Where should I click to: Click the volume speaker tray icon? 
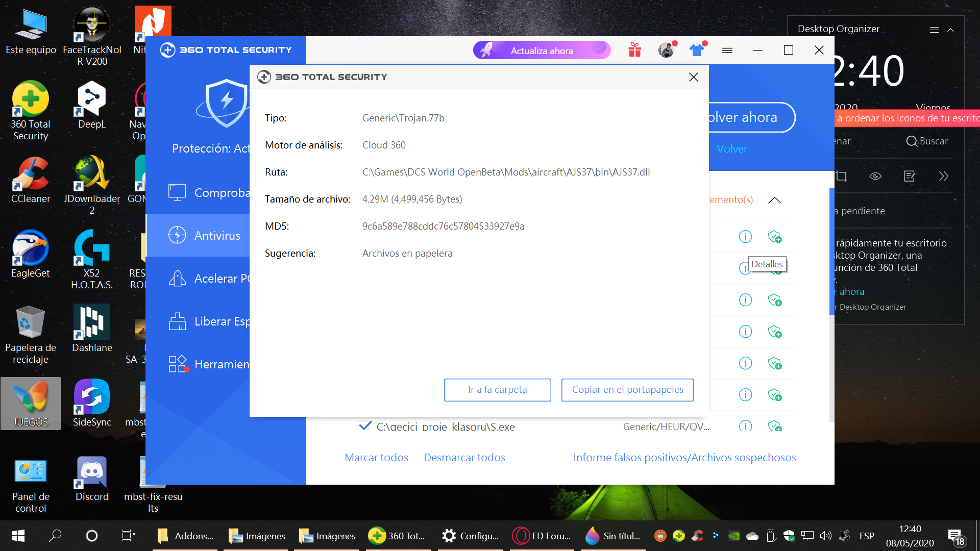(x=825, y=536)
